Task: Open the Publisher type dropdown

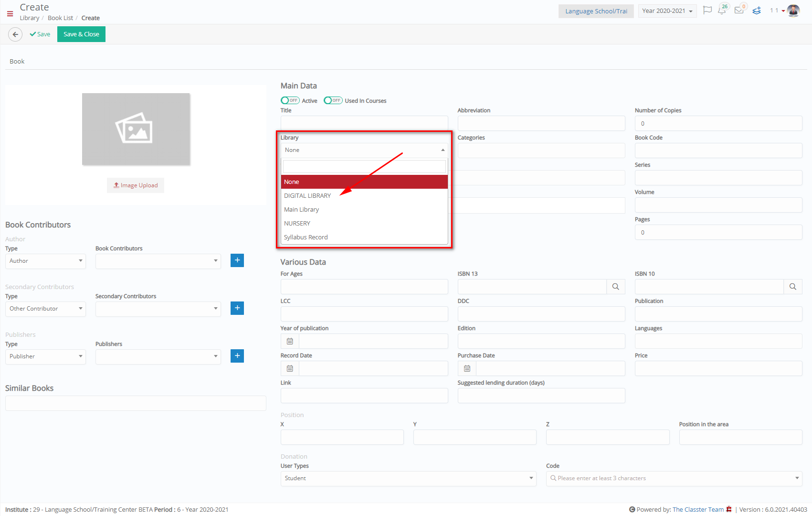Action: click(x=45, y=356)
